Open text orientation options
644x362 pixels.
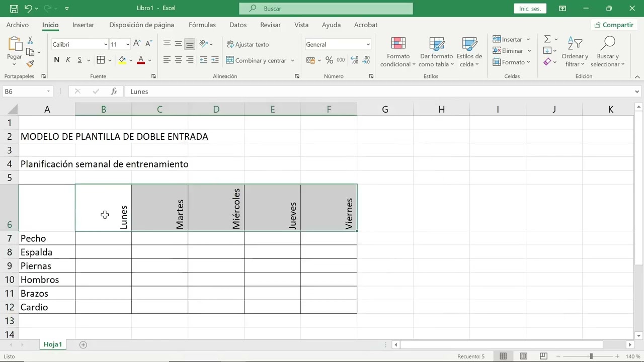tap(206, 44)
